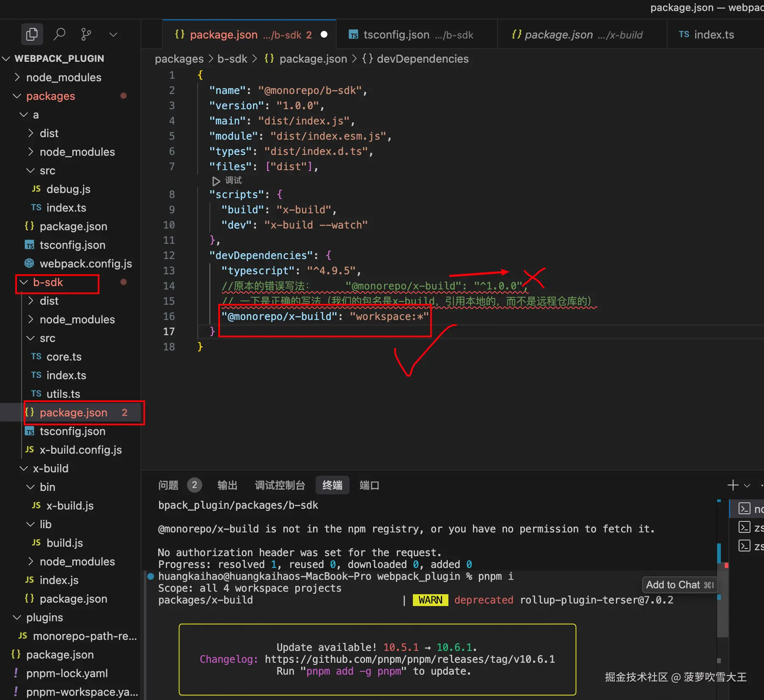Screen dimensions: 764x700
Task: Open pnpm-lock.yaml in the file tree
Action: [x=67, y=673]
